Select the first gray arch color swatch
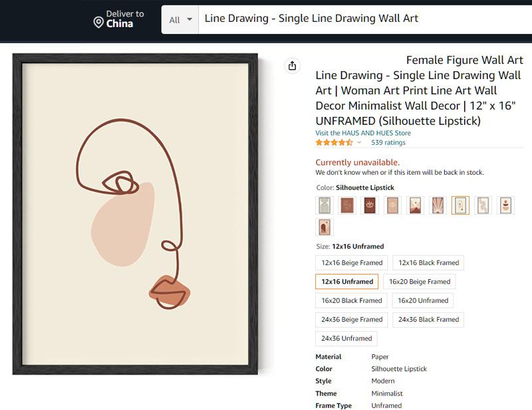532x410 pixels. coord(325,205)
